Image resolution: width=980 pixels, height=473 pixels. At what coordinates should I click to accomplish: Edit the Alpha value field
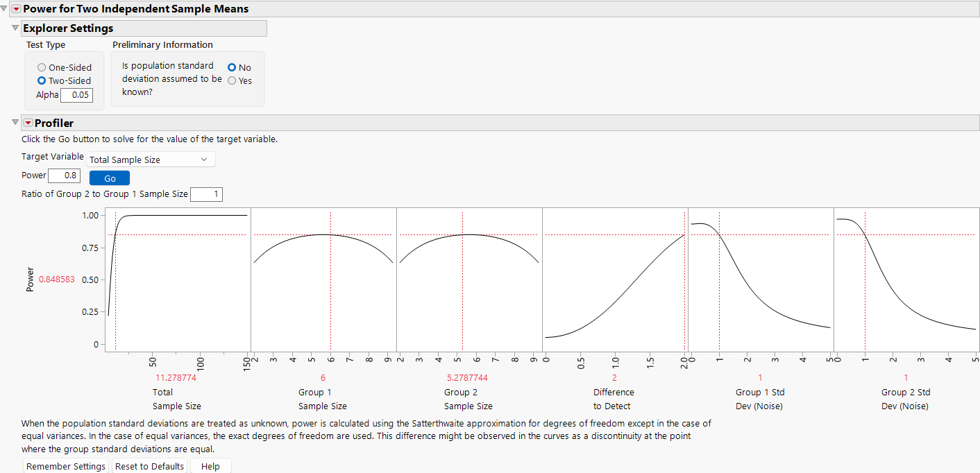pos(76,95)
